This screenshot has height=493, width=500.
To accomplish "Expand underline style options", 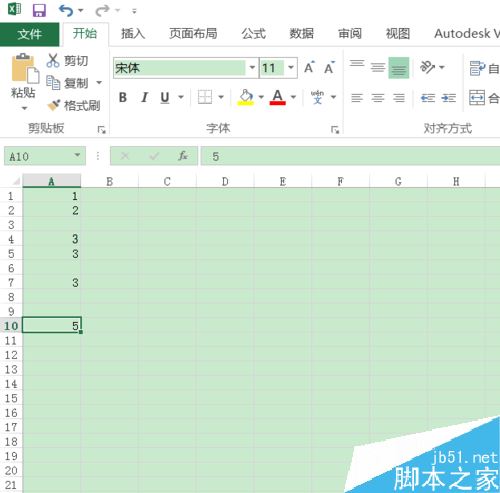I will [x=181, y=97].
